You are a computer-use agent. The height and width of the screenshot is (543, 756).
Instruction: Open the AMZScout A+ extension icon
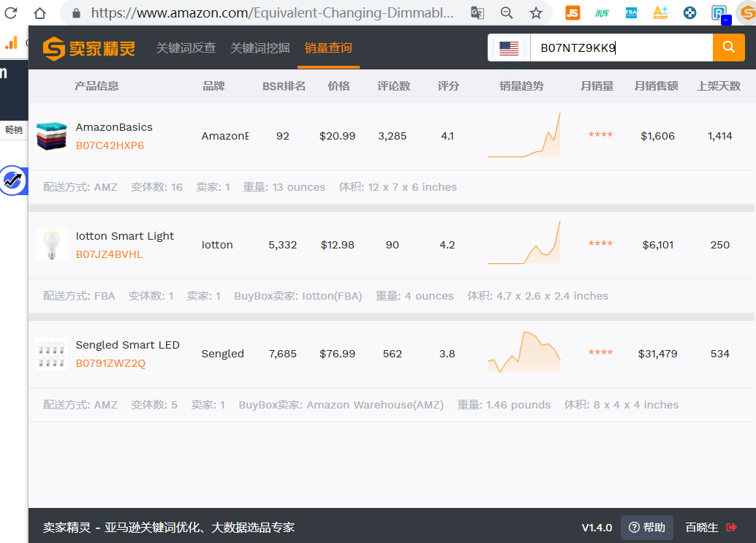pyautogui.click(x=660, y=13)
